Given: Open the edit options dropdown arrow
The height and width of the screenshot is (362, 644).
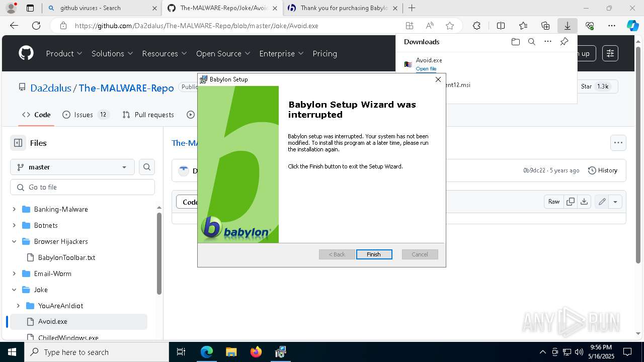Looking at the screenshot, I should [615, 202].
